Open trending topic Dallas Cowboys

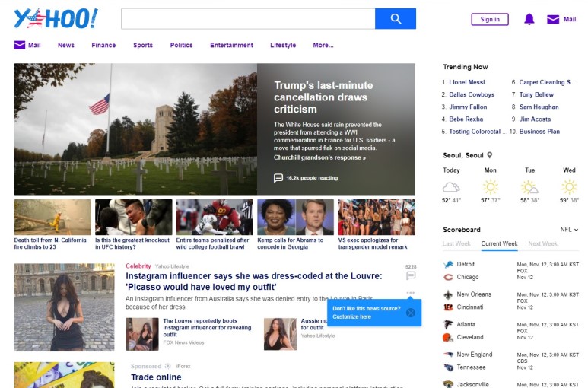pos(472,94)
